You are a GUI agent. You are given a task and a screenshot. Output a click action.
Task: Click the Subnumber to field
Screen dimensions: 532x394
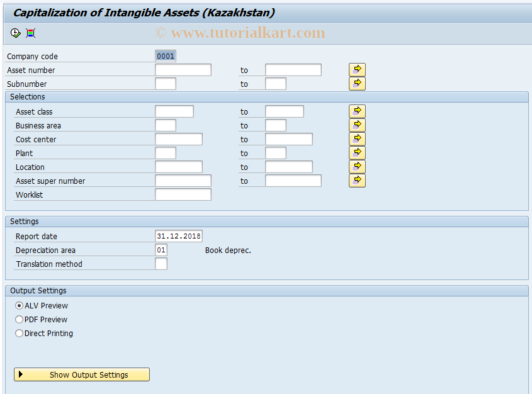pos(276,84)
